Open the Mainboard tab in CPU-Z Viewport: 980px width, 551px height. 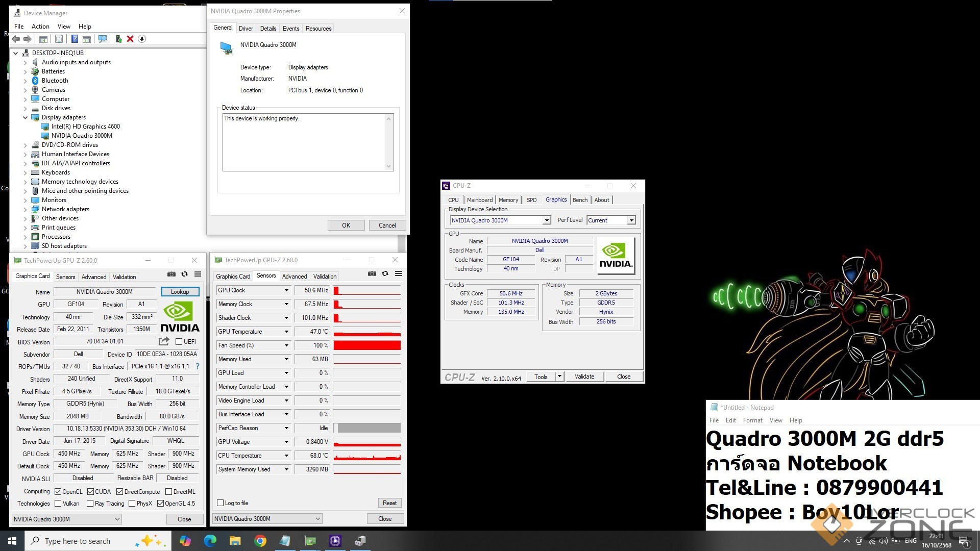pyautogui.click(x=479, y=200)
